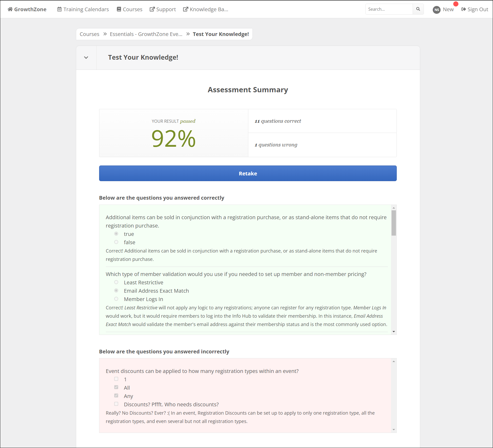The width and height of the screenshot is (493, 448).
Task: Click the Retake button
Action: [248, 173]
